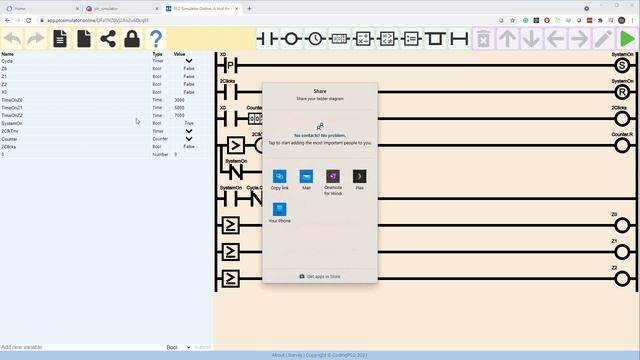Click the share icon in the toolbar
The image size is (640, 360).
(x=108, y=39)
